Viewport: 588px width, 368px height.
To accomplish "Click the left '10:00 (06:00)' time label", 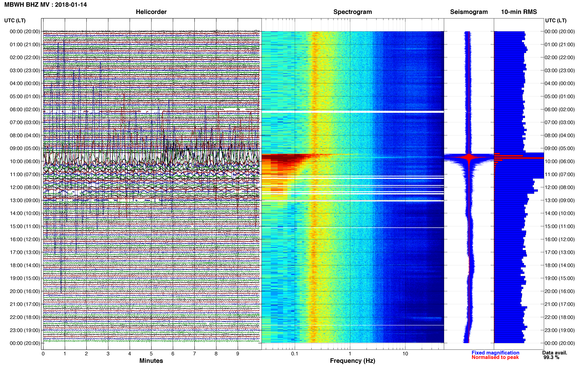I will [x=25, y=161].
